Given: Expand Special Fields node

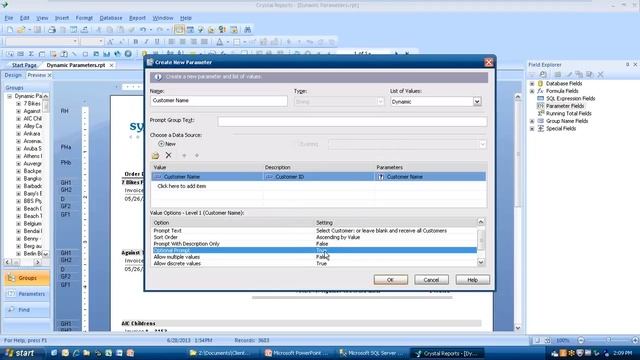Looking at the screenshot, I should [532, 129].
